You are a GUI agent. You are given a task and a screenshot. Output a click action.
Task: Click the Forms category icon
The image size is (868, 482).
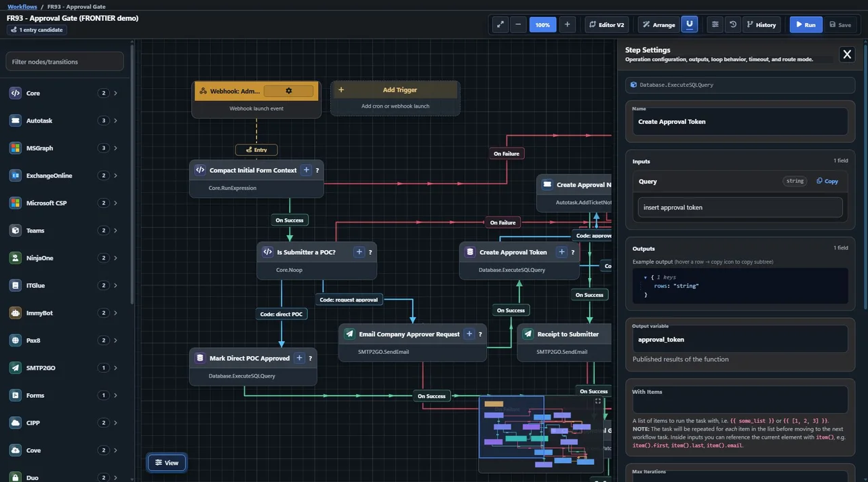pyautogui.click(x=16, y=395)
